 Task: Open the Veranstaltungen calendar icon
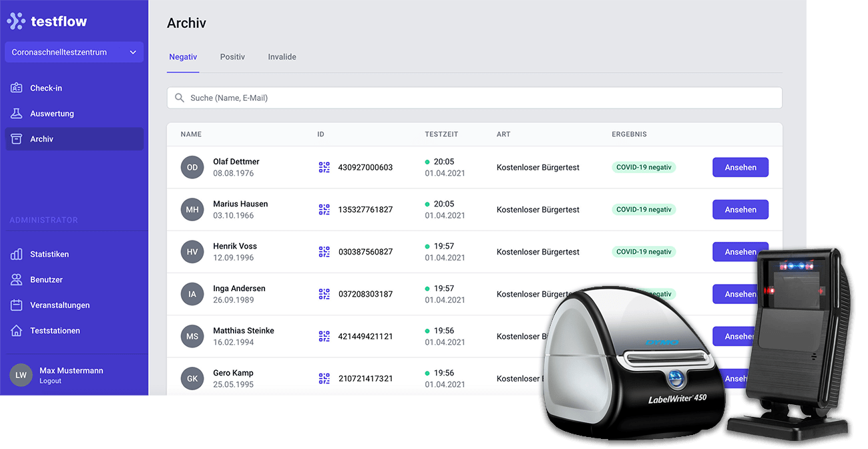pyautogui.click(x=17, y=305)
